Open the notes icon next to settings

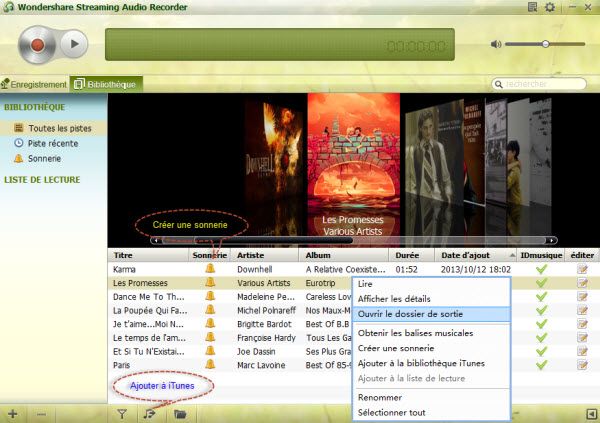532,7
